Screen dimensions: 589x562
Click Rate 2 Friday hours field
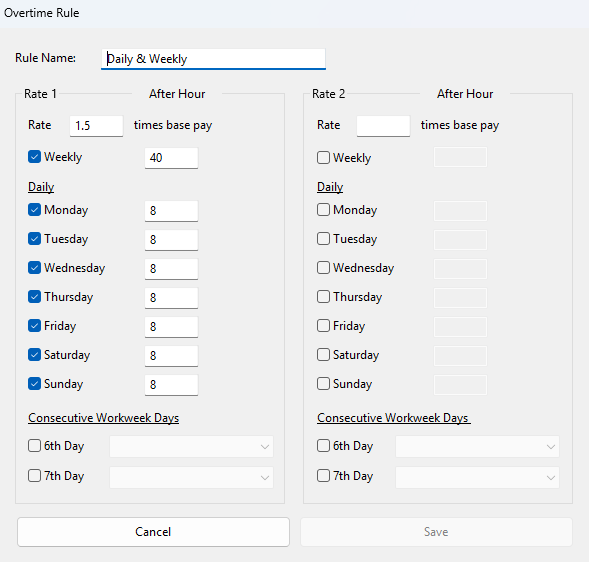(x=461, y=327)
